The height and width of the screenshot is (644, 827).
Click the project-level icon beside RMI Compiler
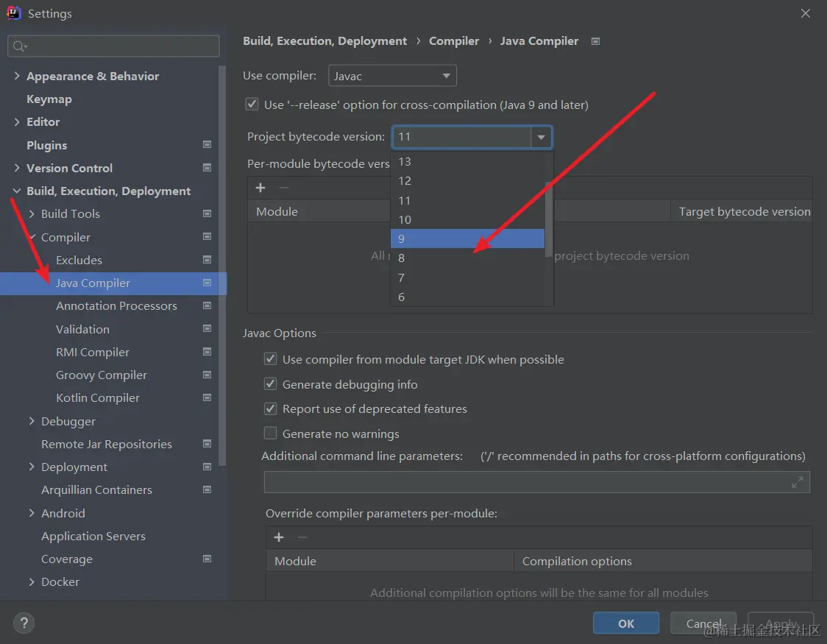[x=207, y=352]
